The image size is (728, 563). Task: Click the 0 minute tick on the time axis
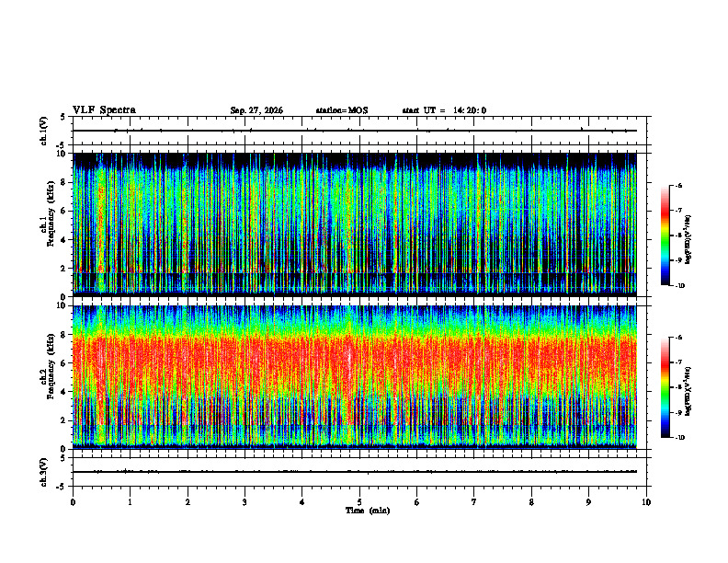[x=73, y=502]
